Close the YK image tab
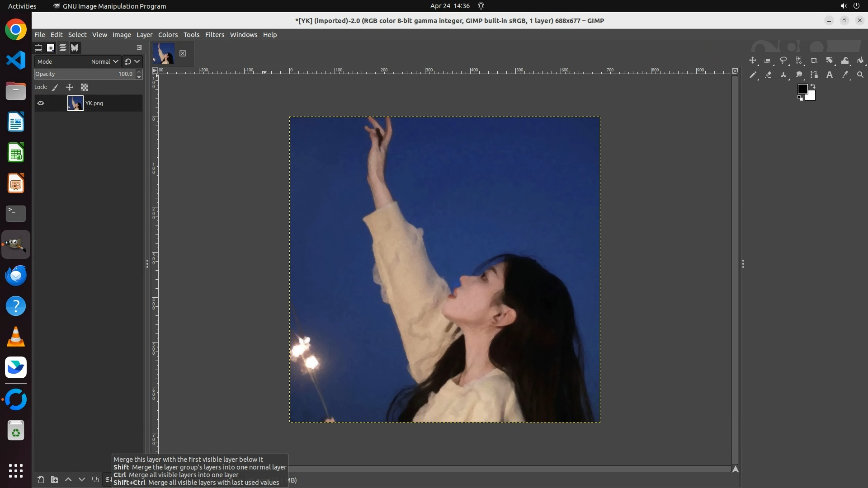868x488 pixels. 183,53
